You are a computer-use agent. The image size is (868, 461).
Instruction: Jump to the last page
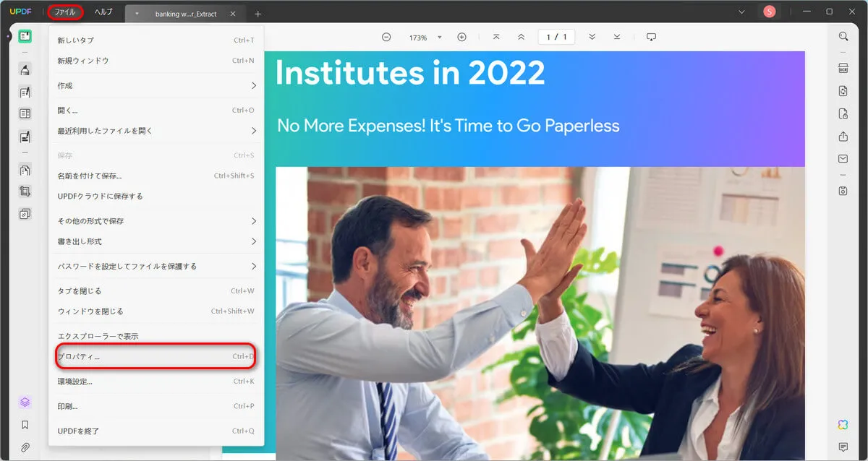617,38
